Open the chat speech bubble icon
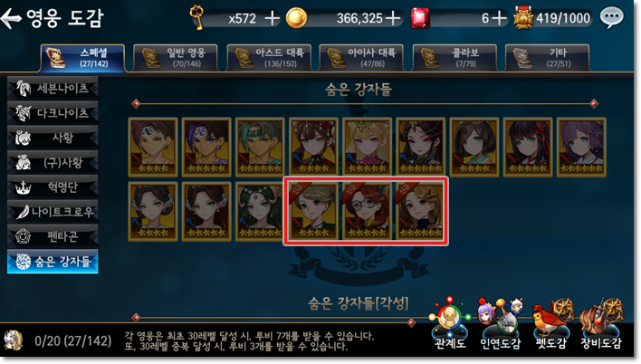 click(611, 17)
